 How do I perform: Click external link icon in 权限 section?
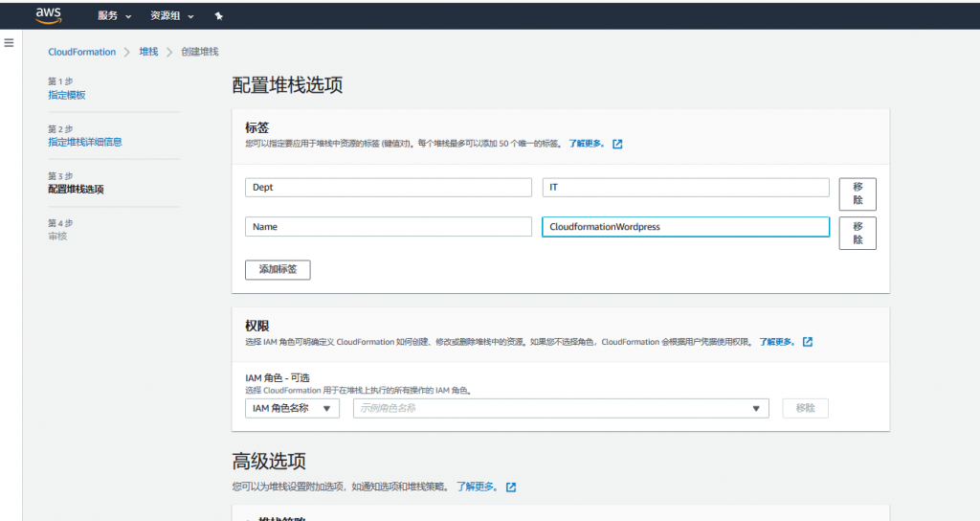coord(808,342)
